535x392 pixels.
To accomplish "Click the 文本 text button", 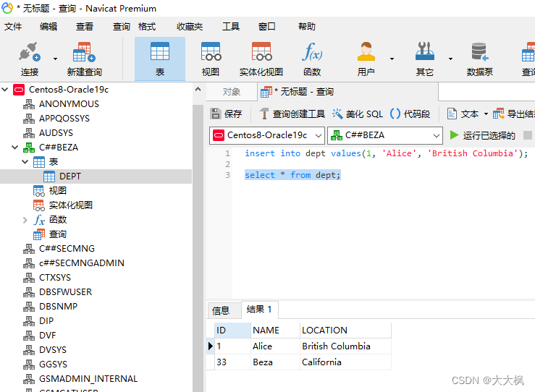I will pyautogui.click(x=463, y=114).
